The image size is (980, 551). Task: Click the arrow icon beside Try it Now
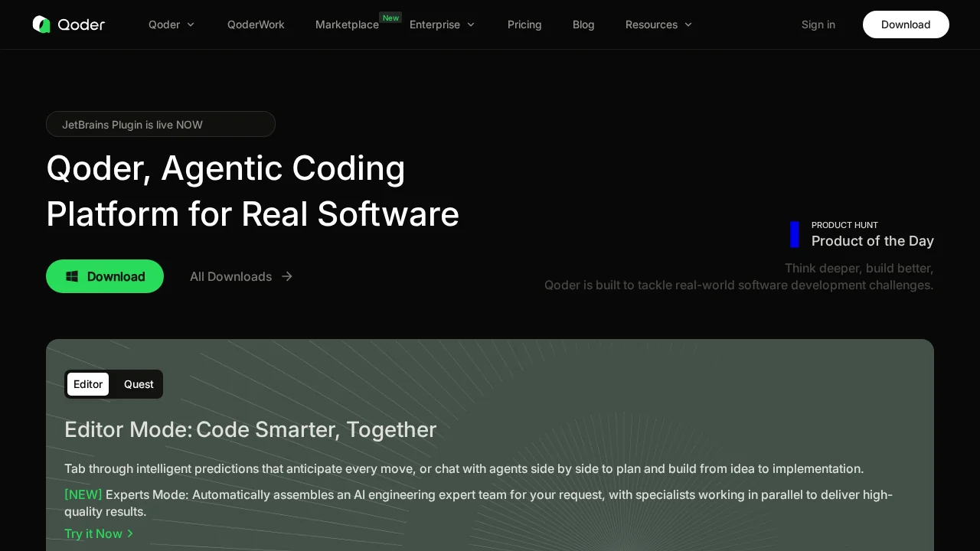click(x=130, y=533)
